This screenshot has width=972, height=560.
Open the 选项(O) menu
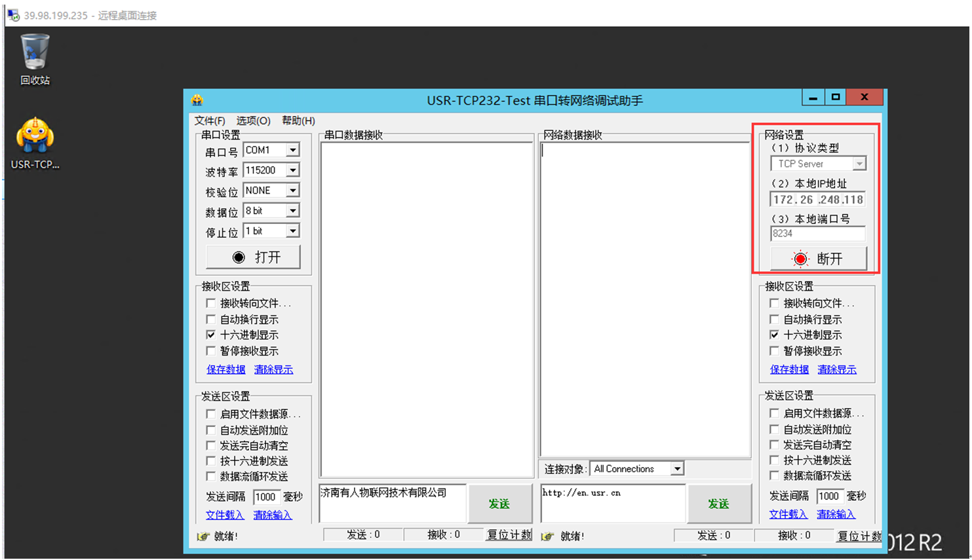coord(253,121)
